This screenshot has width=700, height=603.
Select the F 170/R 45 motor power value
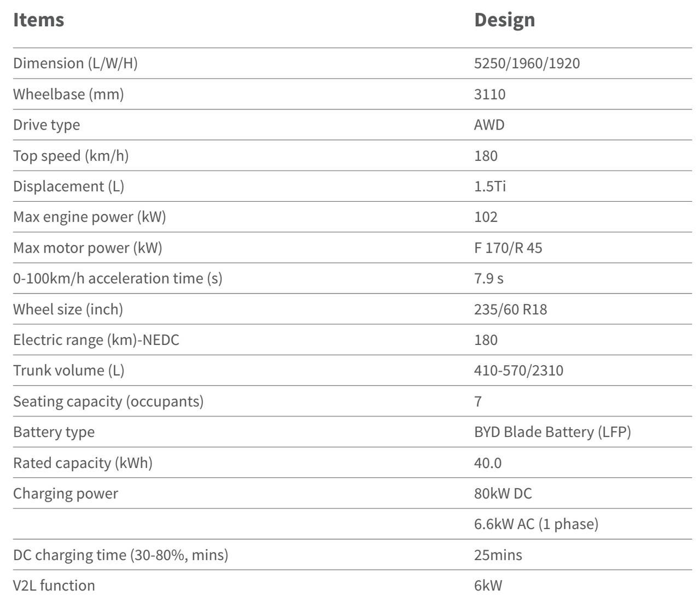[x=508, y=248]
